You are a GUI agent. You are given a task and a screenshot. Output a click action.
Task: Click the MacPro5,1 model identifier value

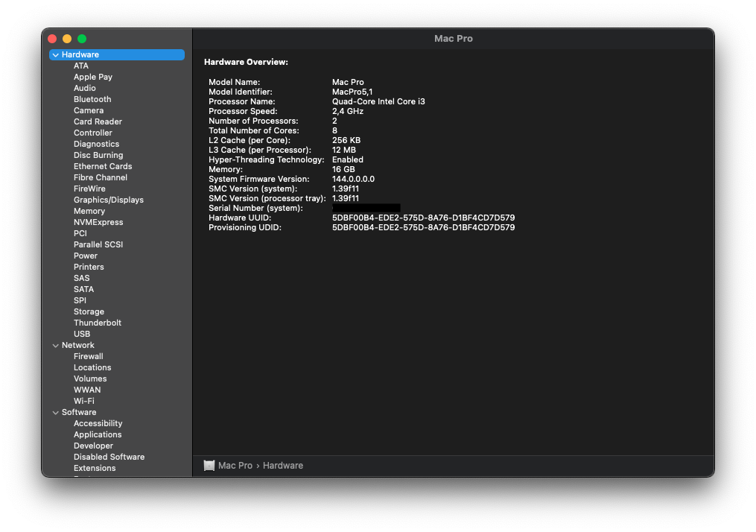(352, 92)
